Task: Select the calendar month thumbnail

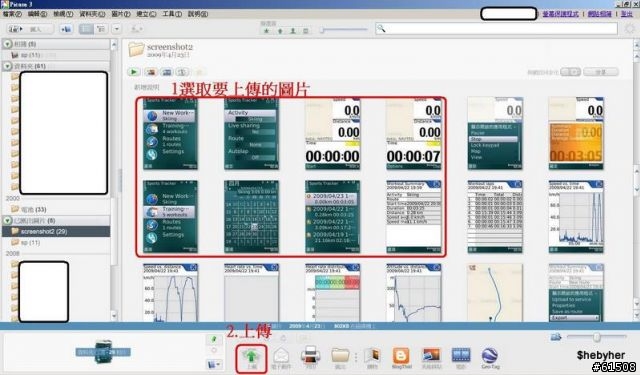Action: pos(251,217)
